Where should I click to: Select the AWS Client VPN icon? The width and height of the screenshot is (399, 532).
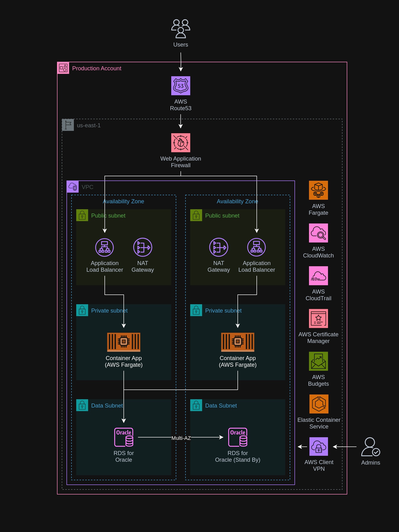[319, 447]
